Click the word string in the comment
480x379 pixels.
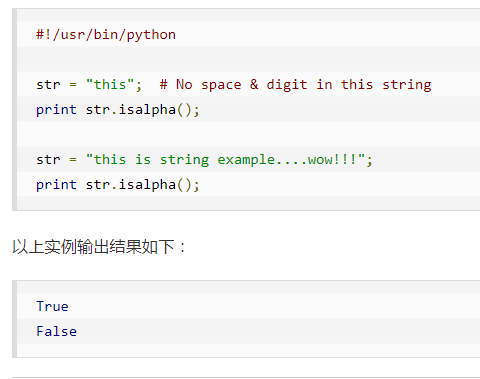click(407, 85)
